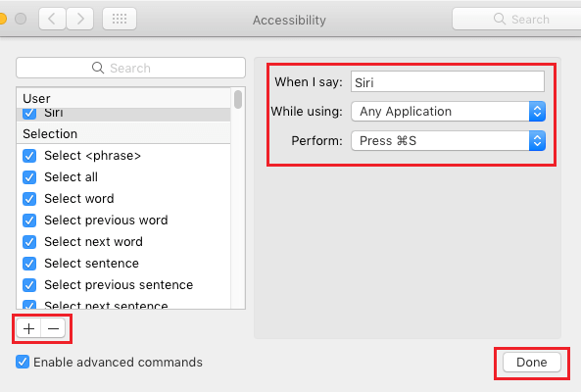Open the Perform 'Press ⌘S' dropdown
The height and width of the screenshot is (392, 581).
point(449,140)
